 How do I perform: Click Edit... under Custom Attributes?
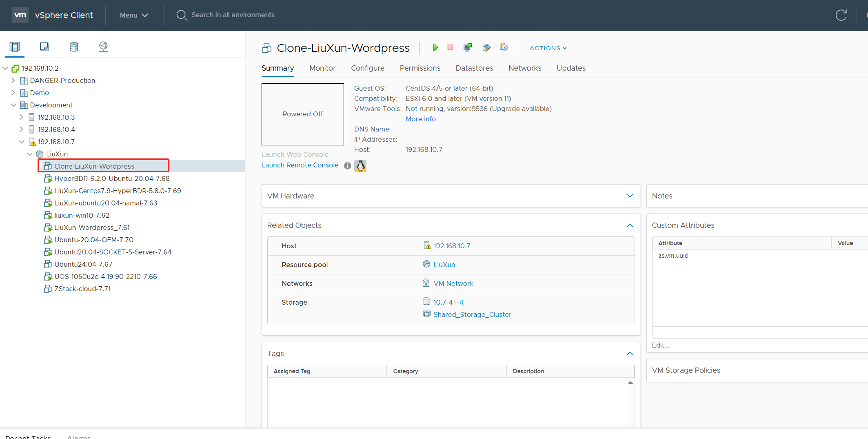660,345
